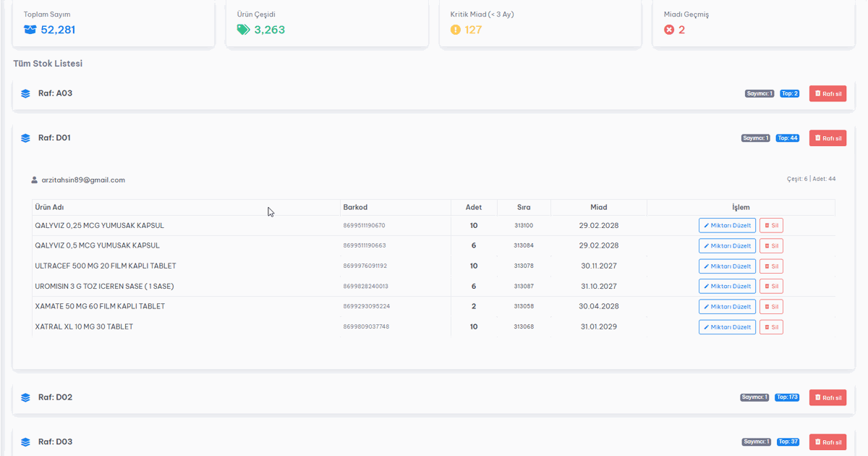The width and height of the screenshot is (868, 456).
Task: Click Sil for ULTRACEF 500 MG
Action: 771,266
